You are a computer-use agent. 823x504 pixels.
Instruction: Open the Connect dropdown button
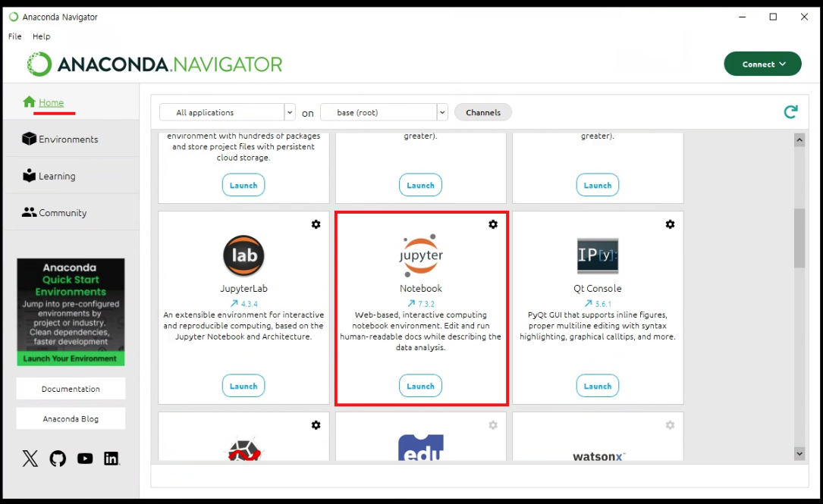coord(762,64)
